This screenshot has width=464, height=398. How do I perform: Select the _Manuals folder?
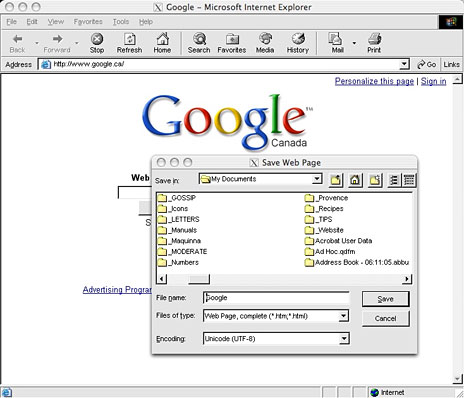coord(177,230)
